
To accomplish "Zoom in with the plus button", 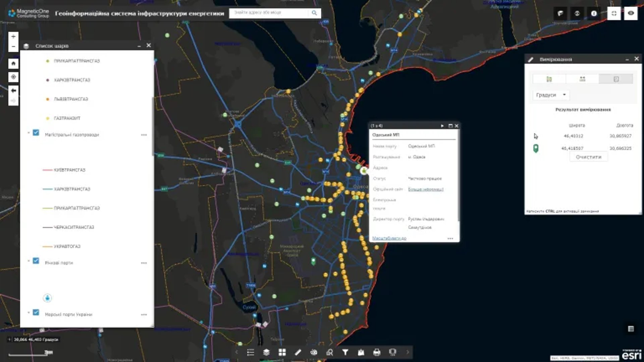I will tap(13, 37).
